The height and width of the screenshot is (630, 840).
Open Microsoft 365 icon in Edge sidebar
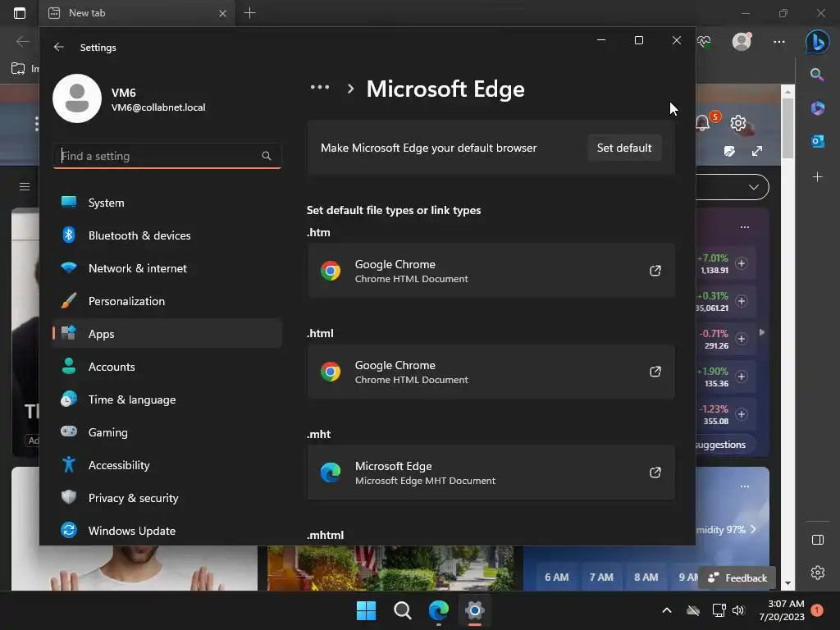818,107
